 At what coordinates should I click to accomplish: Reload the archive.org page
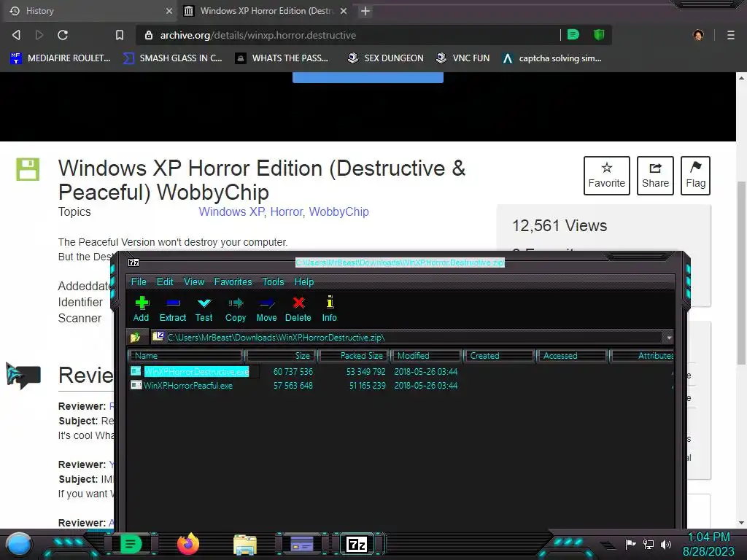[x=63, y=35]
